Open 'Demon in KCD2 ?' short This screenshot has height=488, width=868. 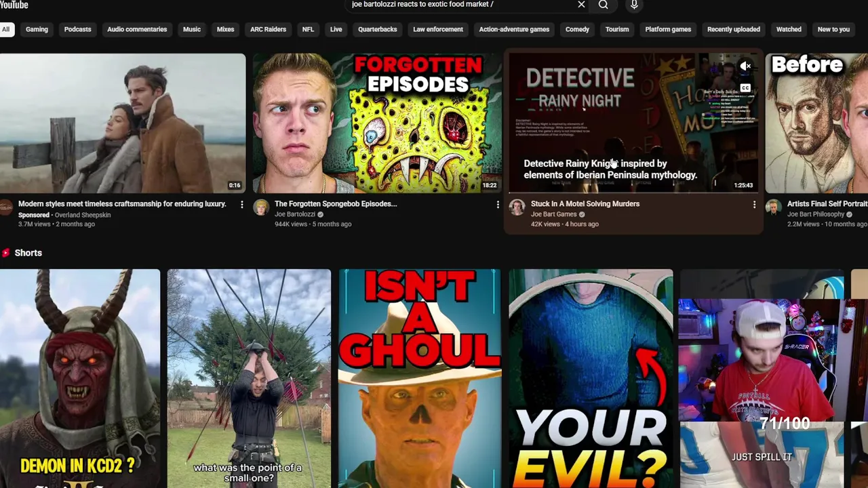pyautogui.click(x=80, y=378)
